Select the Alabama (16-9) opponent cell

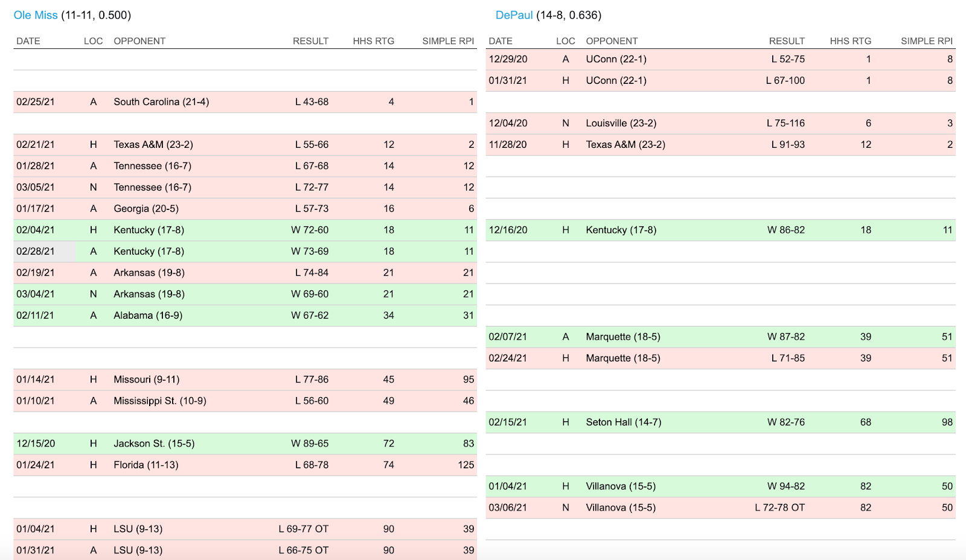point(148,316)
